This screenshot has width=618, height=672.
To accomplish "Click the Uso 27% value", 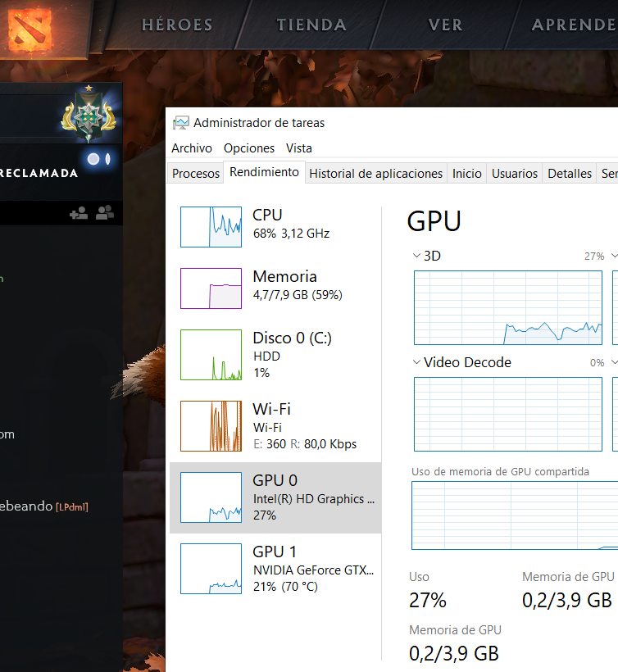I will click(427, 600).
